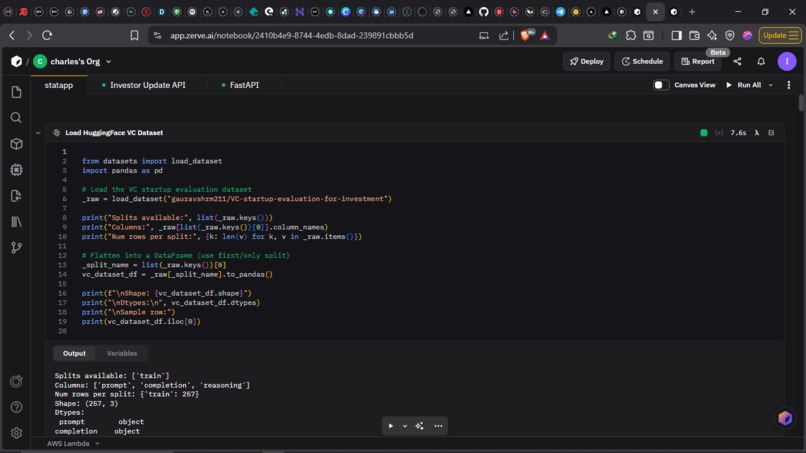
Task: Bookmark the page with the bookmark icon
Action: point(134,35)
